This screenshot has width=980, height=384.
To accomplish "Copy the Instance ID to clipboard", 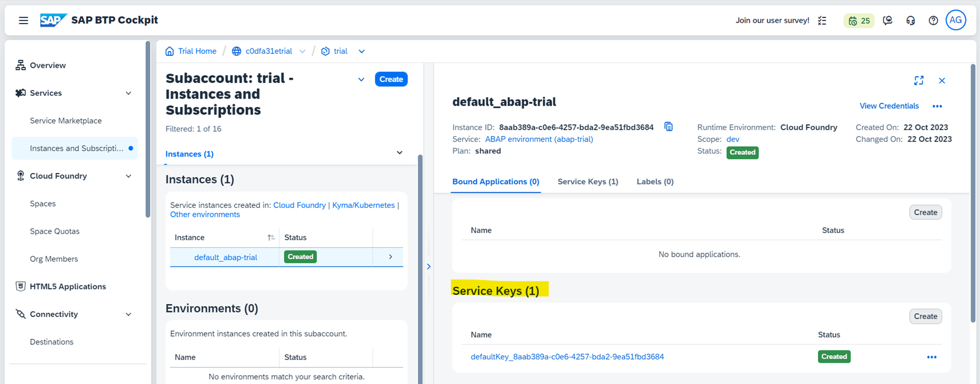I will tap(668, 127).
